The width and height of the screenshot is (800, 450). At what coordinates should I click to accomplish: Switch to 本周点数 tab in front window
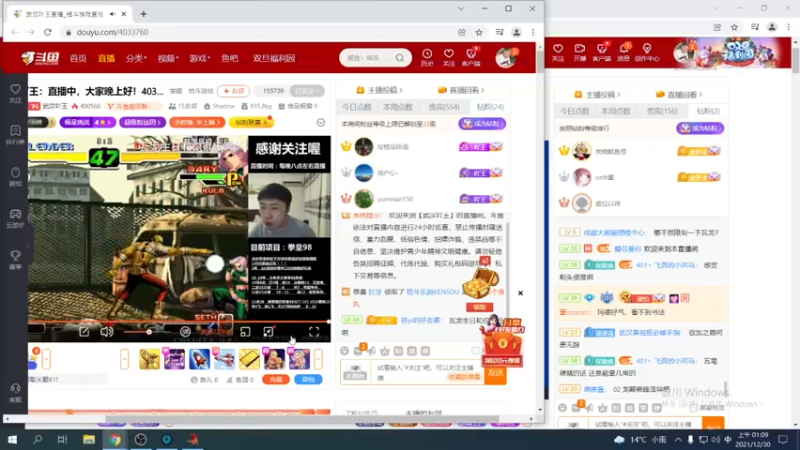click(397, 107)
